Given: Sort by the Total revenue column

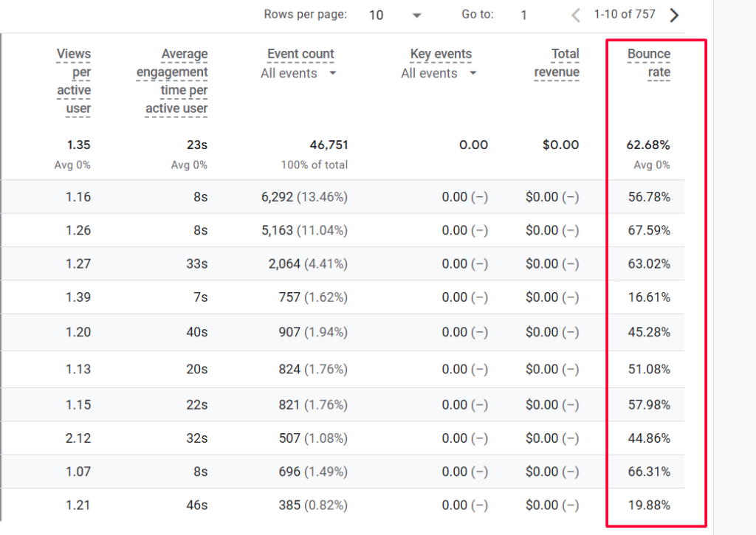Looking at the screenshot, I should click(557, 63).
